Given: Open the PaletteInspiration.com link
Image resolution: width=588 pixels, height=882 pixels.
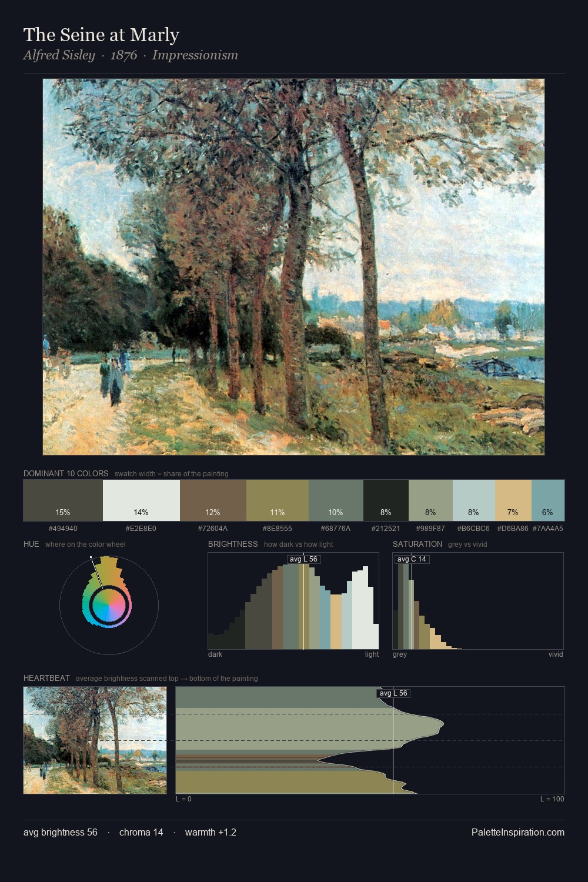Looking at the screenshot, I should [518, 832].
